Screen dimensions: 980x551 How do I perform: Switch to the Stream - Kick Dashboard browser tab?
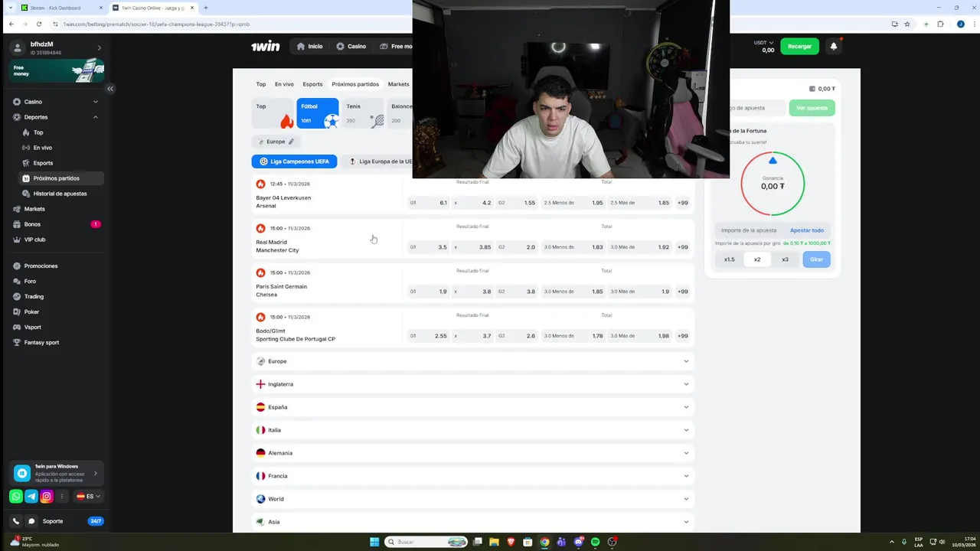(61, 8)
